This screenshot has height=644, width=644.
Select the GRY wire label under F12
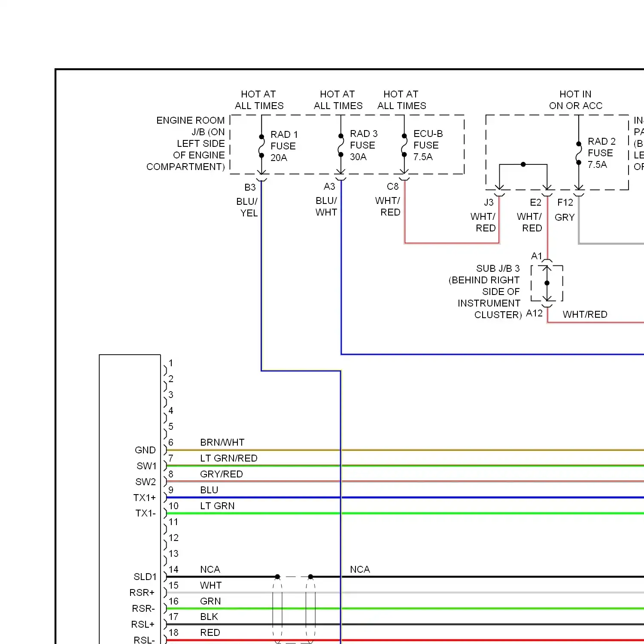565,217
